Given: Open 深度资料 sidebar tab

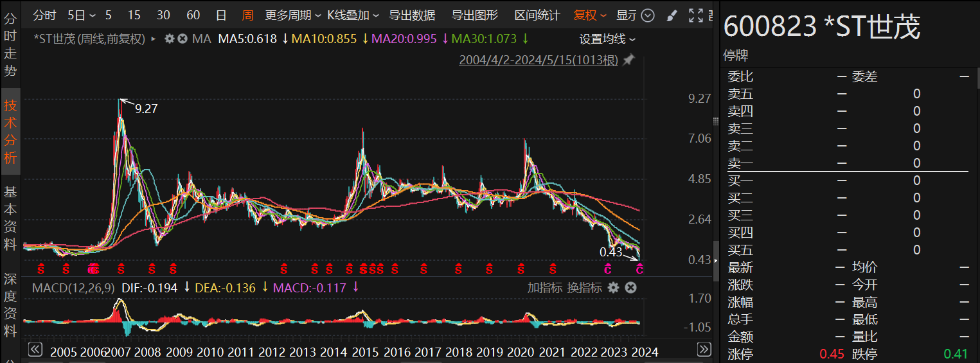Looking at the screenshot, I should click(10, 305).
